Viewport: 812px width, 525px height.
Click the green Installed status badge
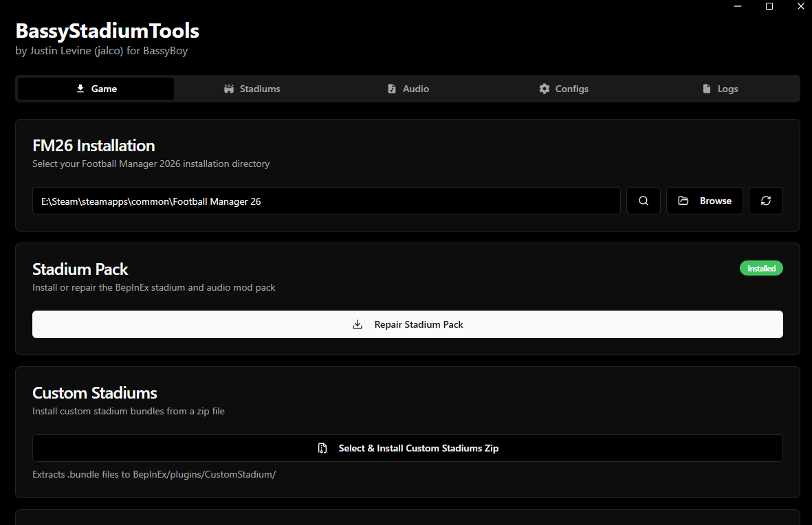[x=761, y=268]
